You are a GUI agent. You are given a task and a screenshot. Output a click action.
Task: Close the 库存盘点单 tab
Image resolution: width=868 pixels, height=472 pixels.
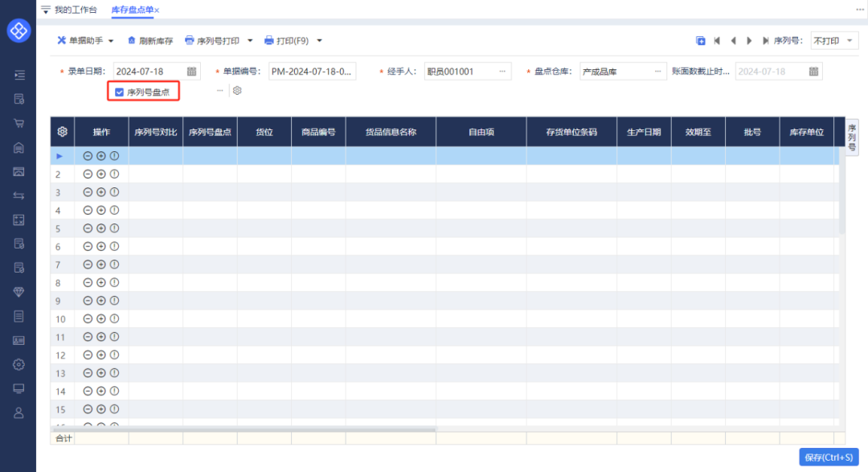(157, 10)
